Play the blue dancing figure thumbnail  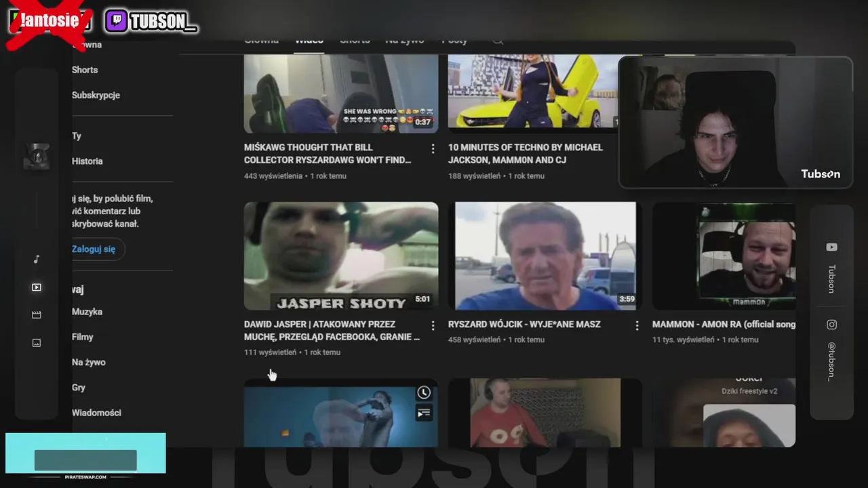(341, 413)
